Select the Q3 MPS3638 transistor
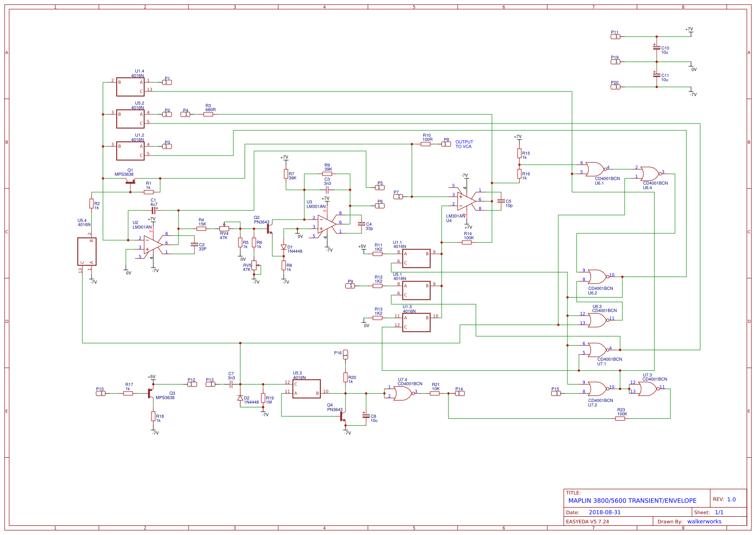The height and width of the screenshot is (535, 756). (x=151, y=393)
